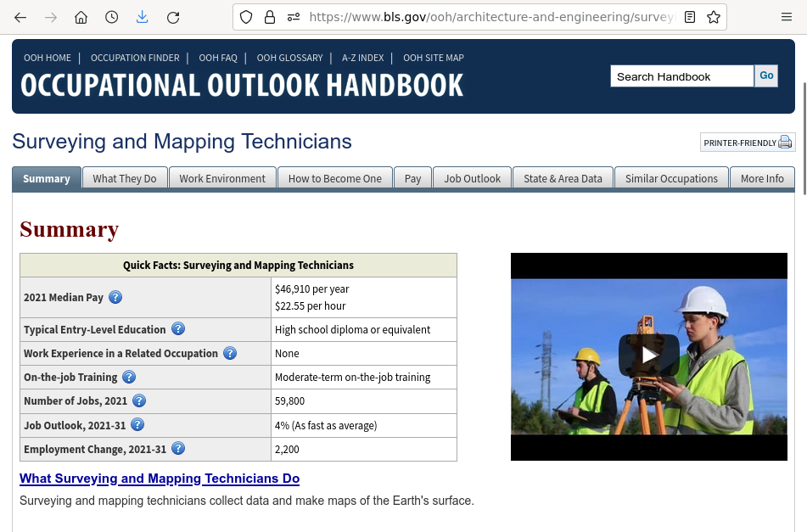This screenshot has width=807, height=532.
Task: Open the browser downloads panel
Action: tap(142, 17)
